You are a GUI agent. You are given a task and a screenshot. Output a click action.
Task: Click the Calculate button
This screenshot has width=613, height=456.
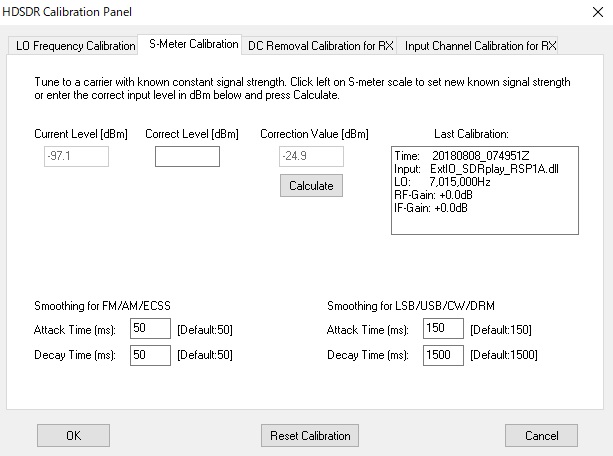(x=311, y=186)
